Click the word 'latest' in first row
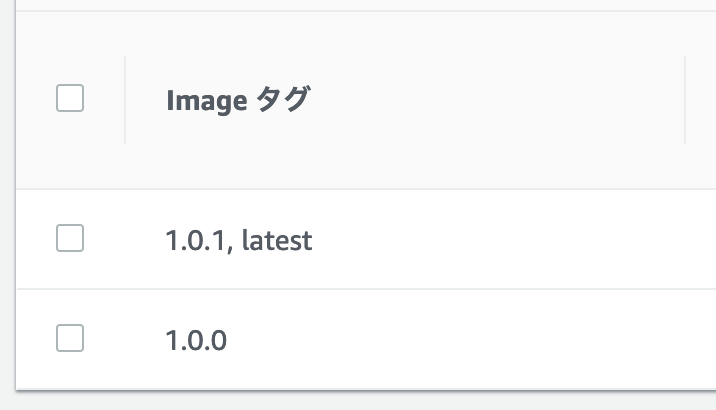Screen dimensions: 716x410 point(277,240)
